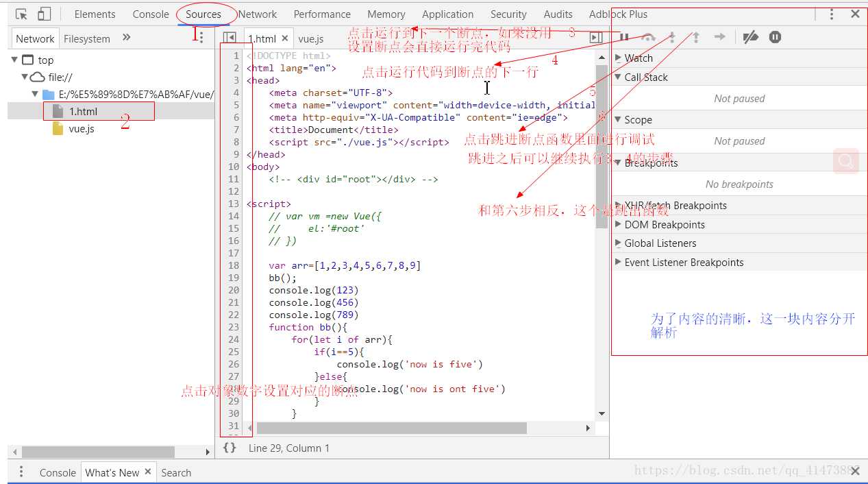
Task: Click the hide debugger icon at editor tab bar end
Action: tap(596, 38)
